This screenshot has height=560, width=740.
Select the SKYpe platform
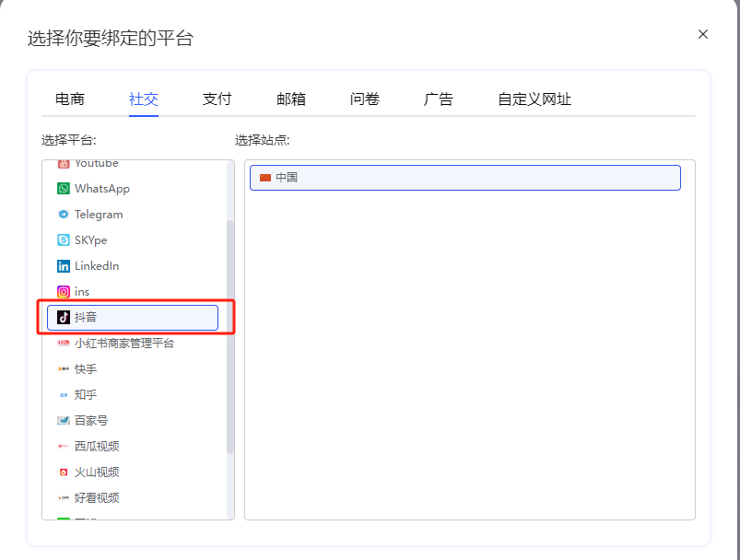92,239
